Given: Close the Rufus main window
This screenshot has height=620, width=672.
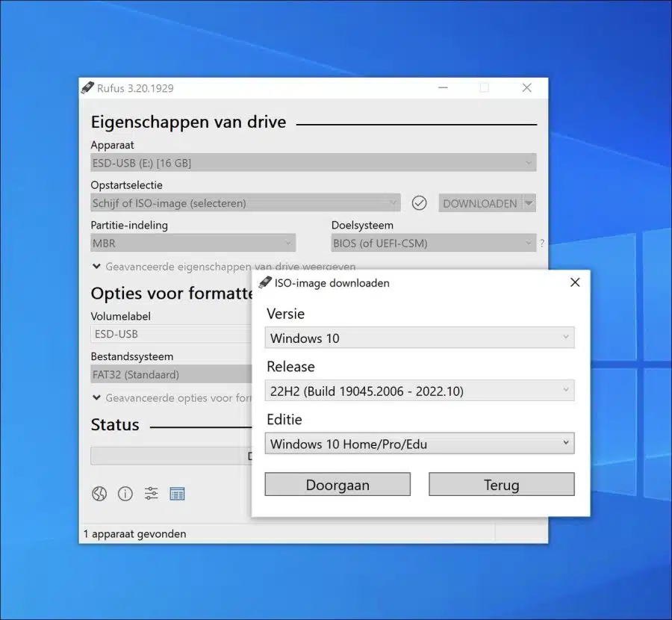Looking at the screenshot, I should 526,88.
